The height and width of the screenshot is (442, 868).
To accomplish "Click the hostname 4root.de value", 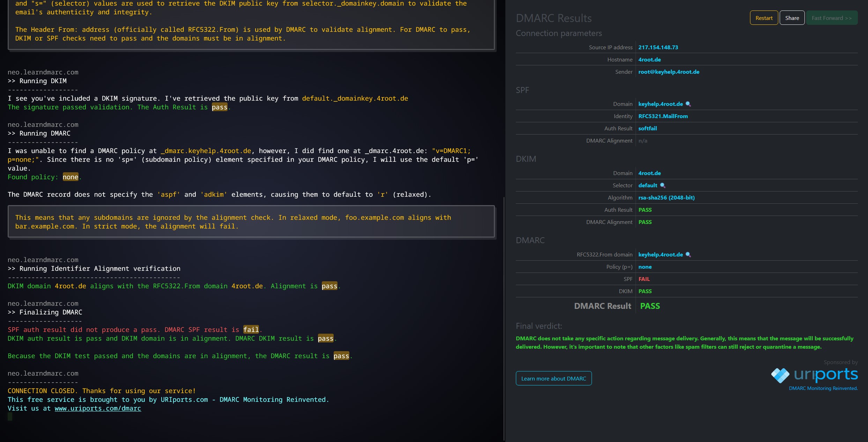I will click(x=649, y=60).
